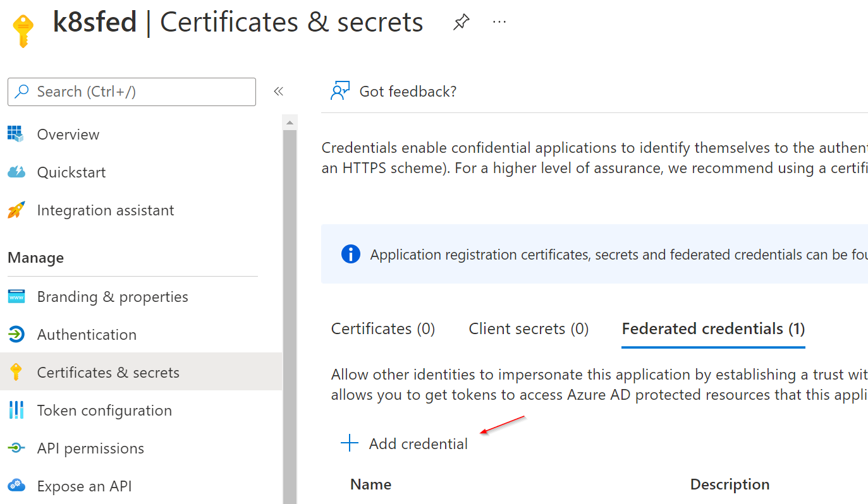Collapse the sidebar with double chevron

point(278,92)
